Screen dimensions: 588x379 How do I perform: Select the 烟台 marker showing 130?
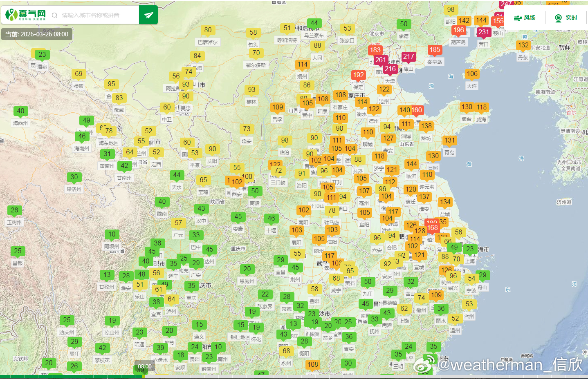(x=467, y=107)
